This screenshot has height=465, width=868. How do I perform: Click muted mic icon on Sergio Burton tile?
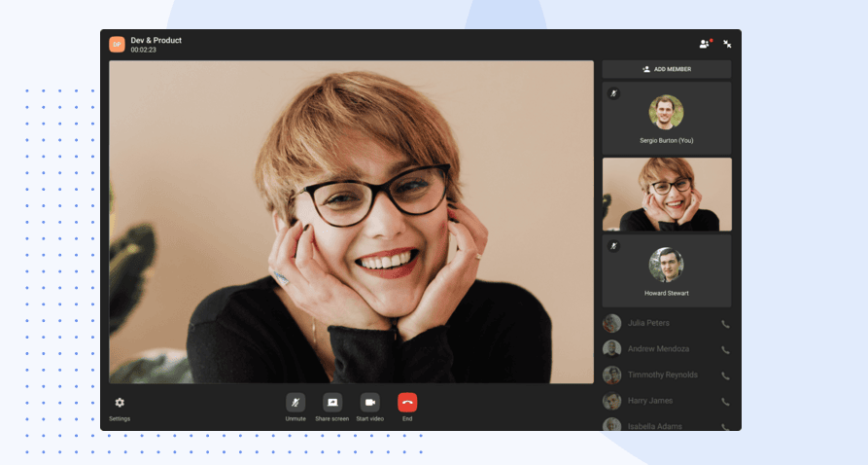(613, 93)
